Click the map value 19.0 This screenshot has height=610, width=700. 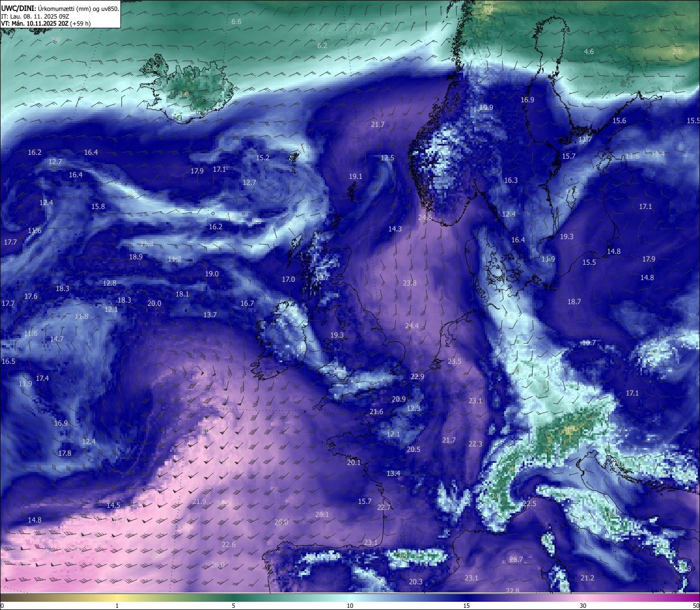(212, 274)
